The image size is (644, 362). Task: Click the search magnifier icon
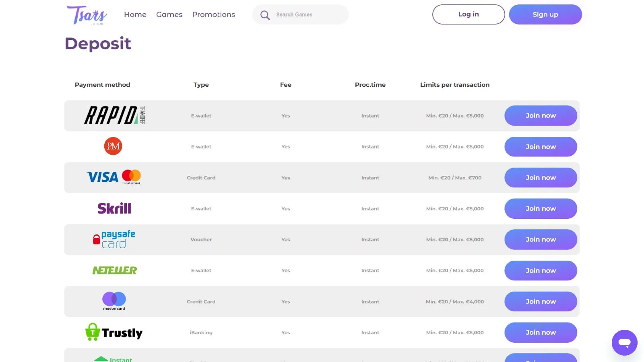pos(265,15)
